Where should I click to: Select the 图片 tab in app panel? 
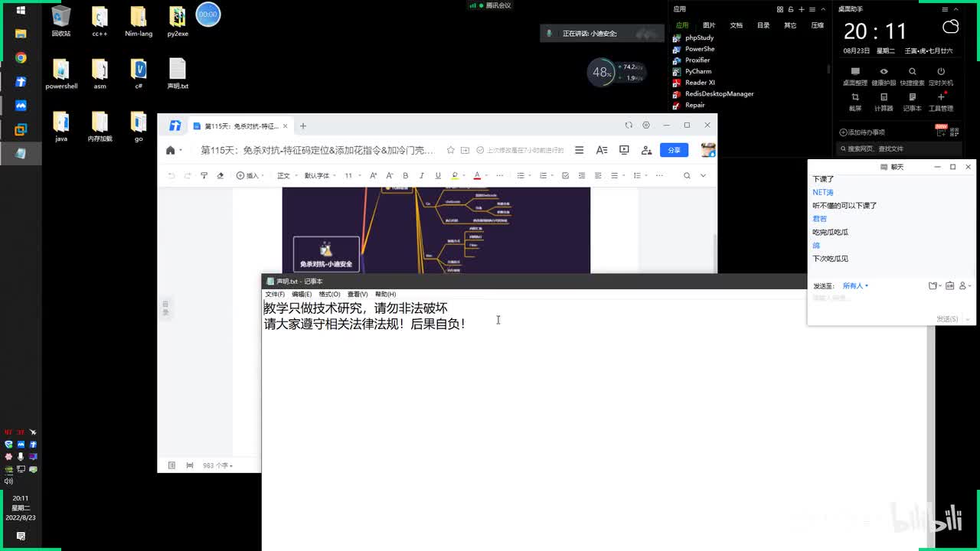pos(709,25)
